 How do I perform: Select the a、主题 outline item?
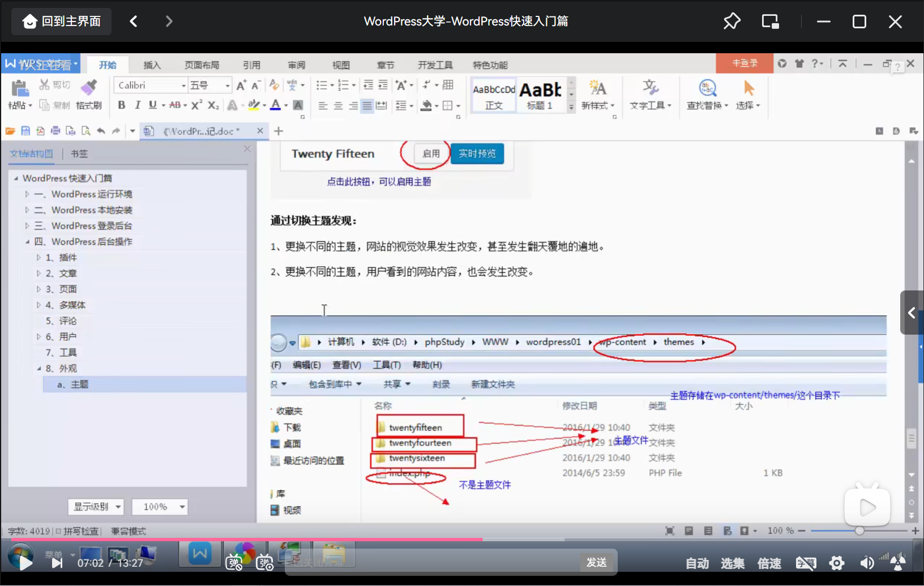coord(72,384)
